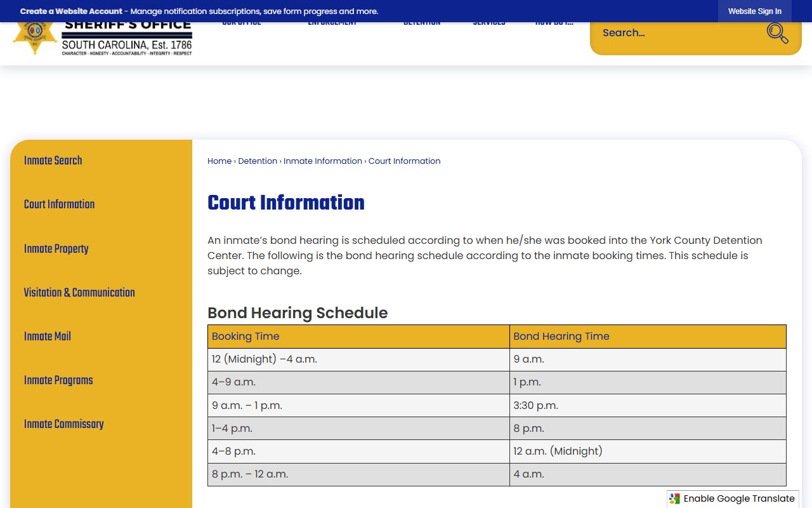Viewport: 812px width, 508px height.
Task: Click the Court Information breadcrumb link
Action: [x=405, y=161]
